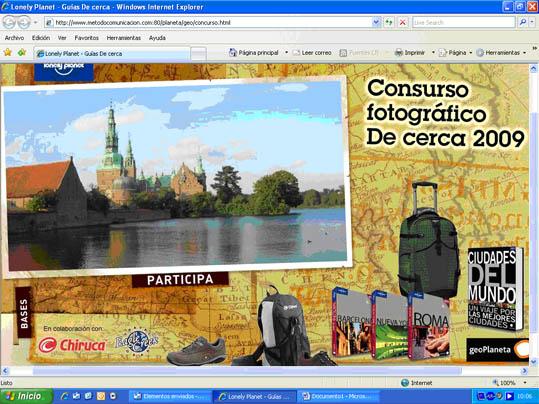The height and width of the screenshot is (404, 539).
Task: Expand the command bar overflow chevron
Action: (535, 48)
